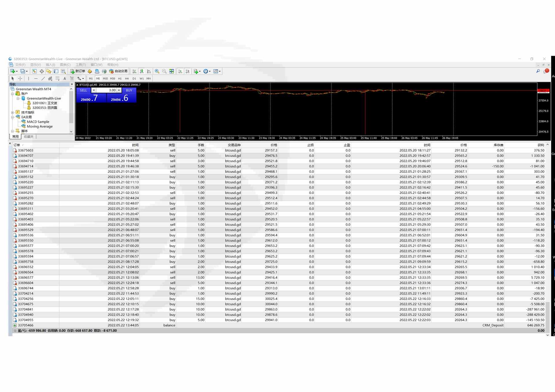Switch to M15 timeframe

[105, 79]
